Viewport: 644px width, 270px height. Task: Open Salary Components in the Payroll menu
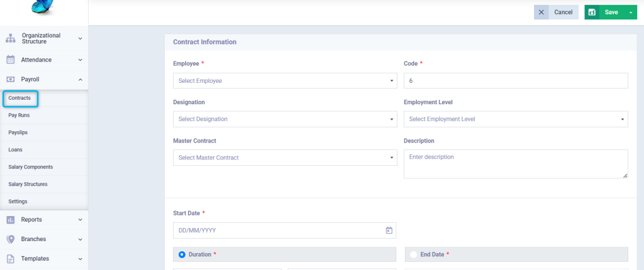[30, 167]
